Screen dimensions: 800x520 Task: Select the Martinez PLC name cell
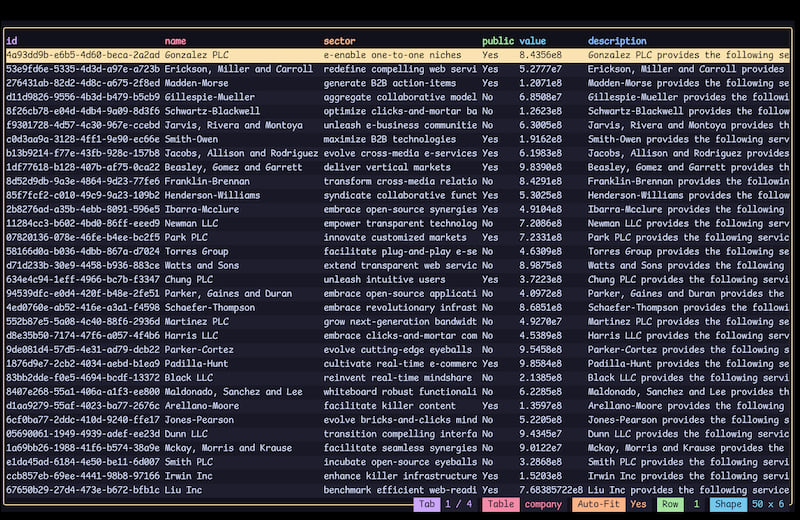pyautogui.click(x=196, y=321)
